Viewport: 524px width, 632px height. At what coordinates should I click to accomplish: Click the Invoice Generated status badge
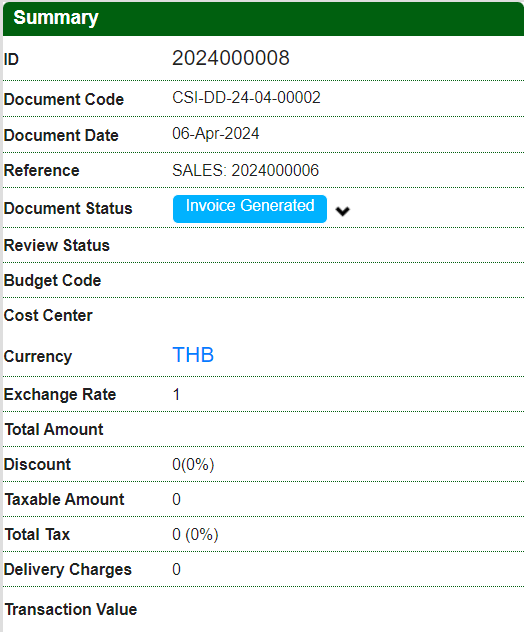(250, 208)
